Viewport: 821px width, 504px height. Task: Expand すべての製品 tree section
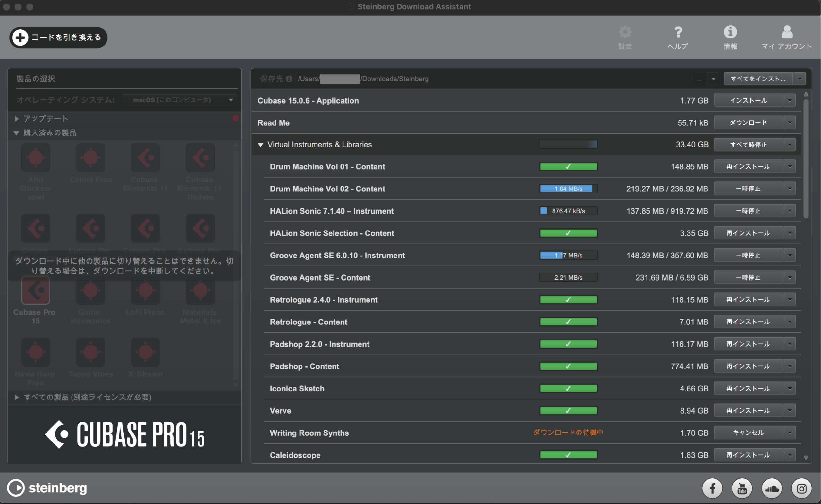tap(17, 397)
